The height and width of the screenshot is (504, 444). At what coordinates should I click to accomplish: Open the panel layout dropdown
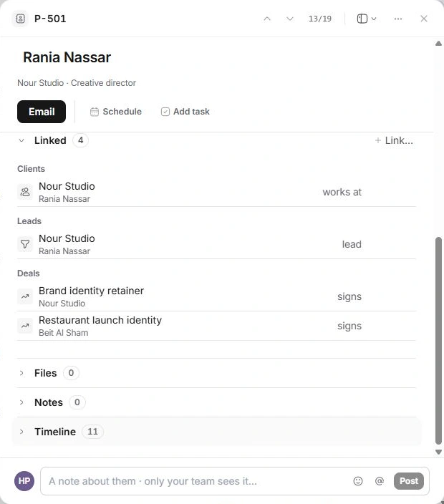tap(367, 19)
